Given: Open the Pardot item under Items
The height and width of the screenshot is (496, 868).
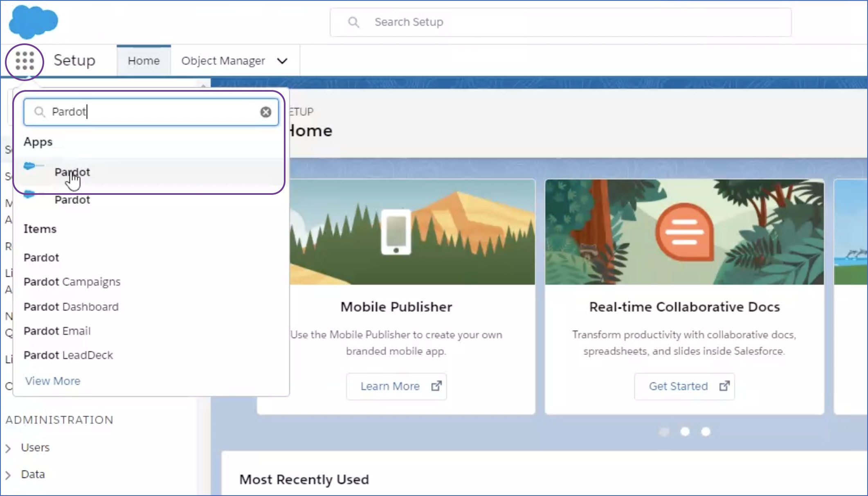Looking at the screenshot, I should click(x=41, y=257).
